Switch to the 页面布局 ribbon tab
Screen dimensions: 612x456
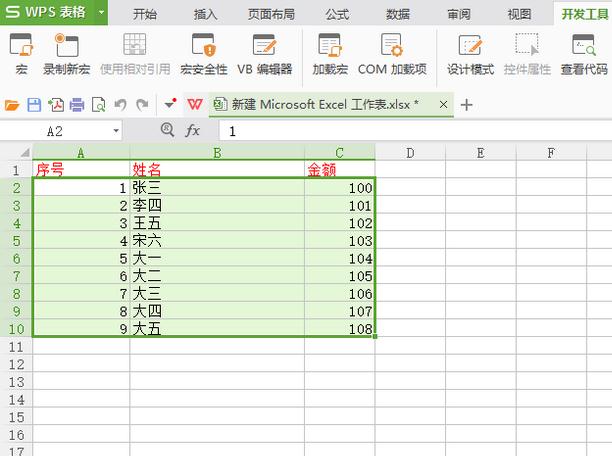pos(272,14)
